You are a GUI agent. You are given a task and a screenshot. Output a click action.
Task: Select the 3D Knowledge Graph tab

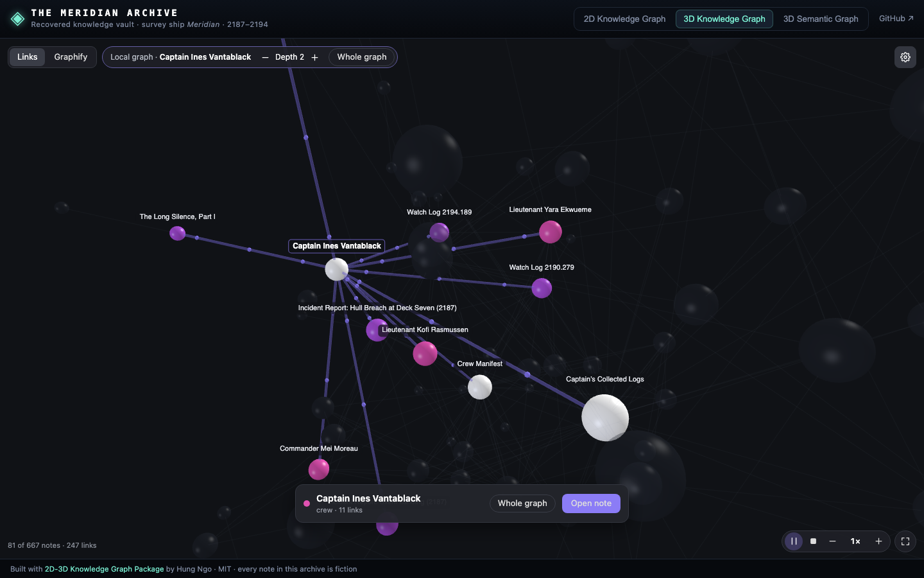click(724, 19)
